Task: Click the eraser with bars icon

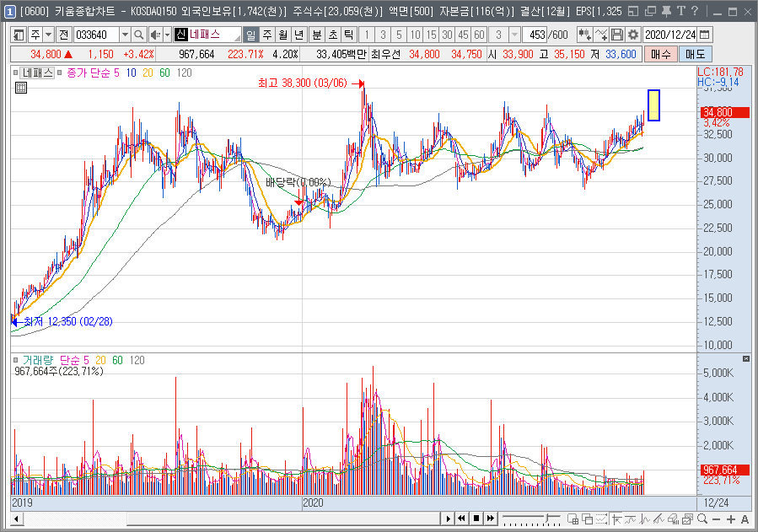Action: point(673,519)
